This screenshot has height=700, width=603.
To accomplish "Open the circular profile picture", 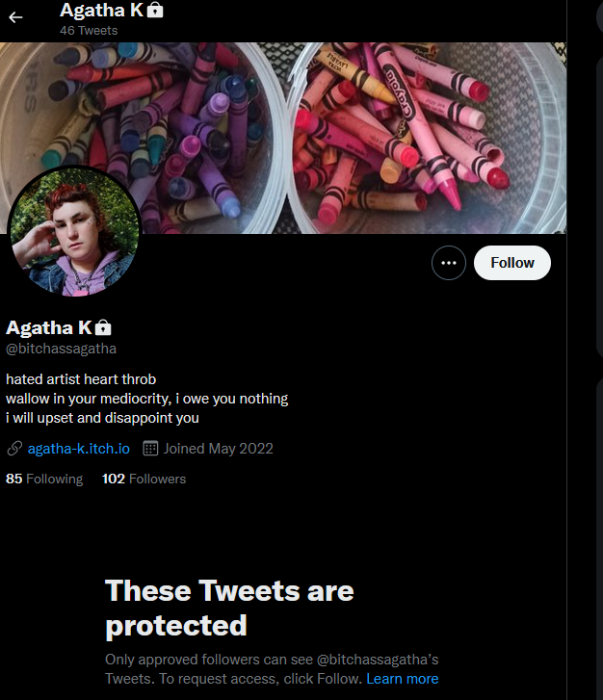I will [74, 231].
